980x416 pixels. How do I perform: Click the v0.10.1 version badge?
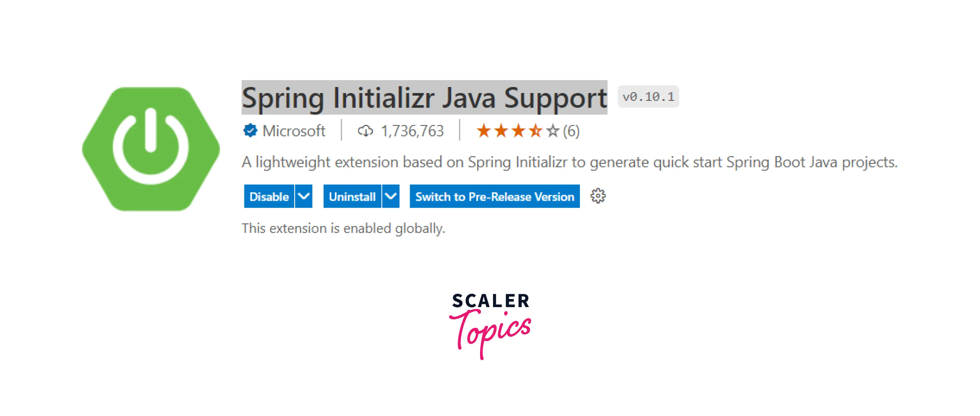648,97
